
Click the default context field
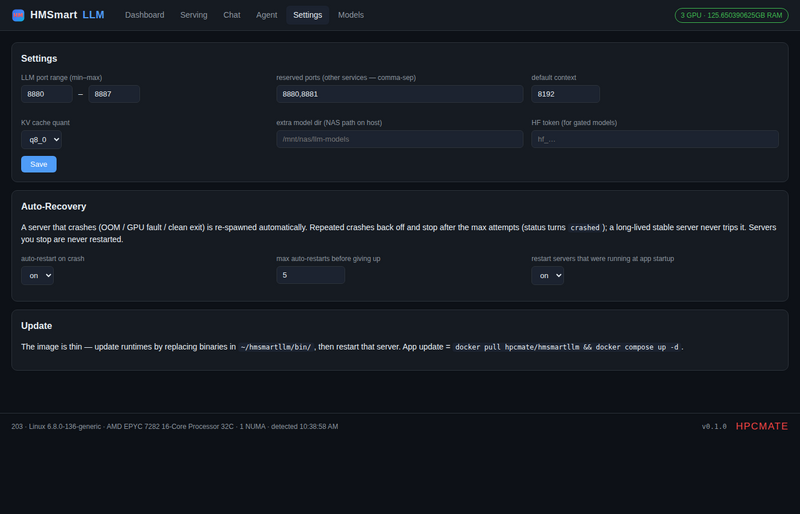pos(565,94)
